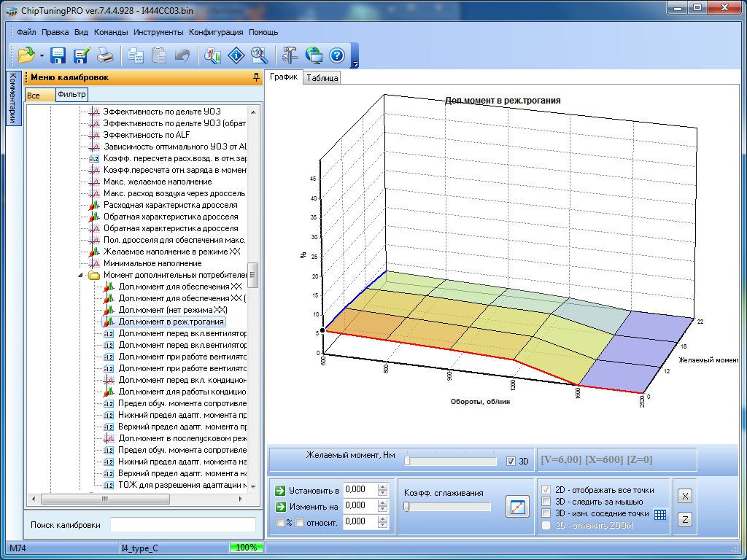
Task: Click the 'Поиск калибровки' search field
Action: point(182,525)
